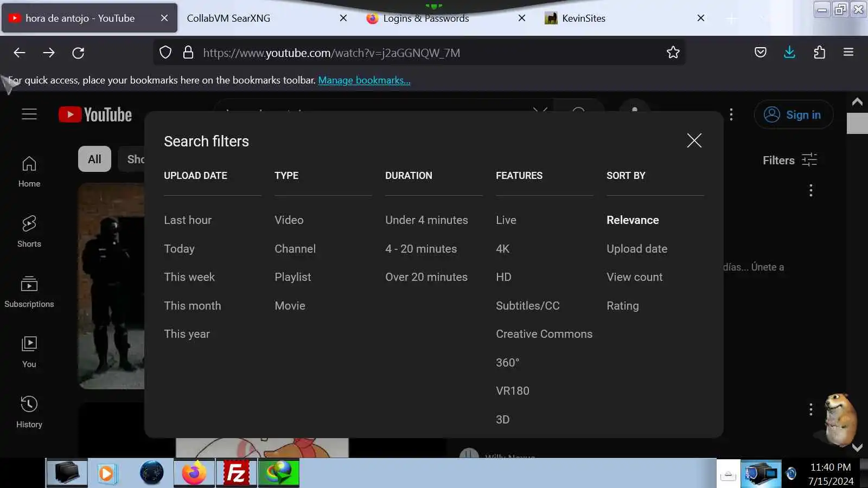Choose the Playlist type filter

293,277
